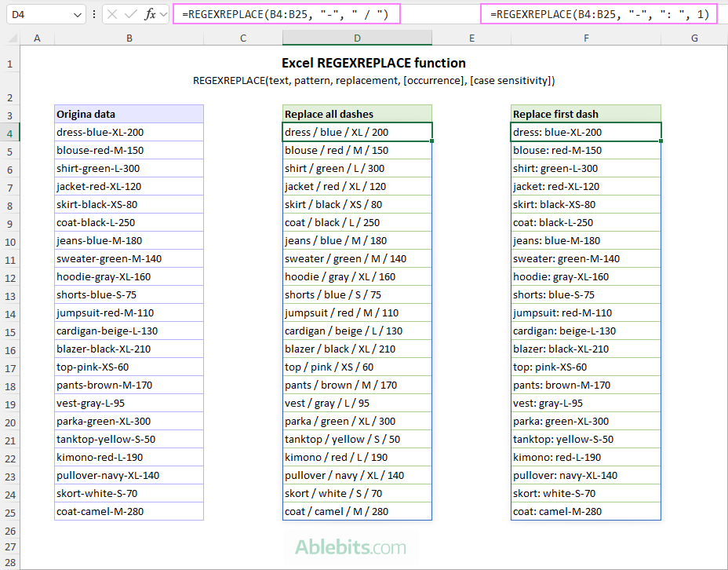
Task: Select cell 'tanktop-yellow-S-50'
Action: (x=129, y=439)
